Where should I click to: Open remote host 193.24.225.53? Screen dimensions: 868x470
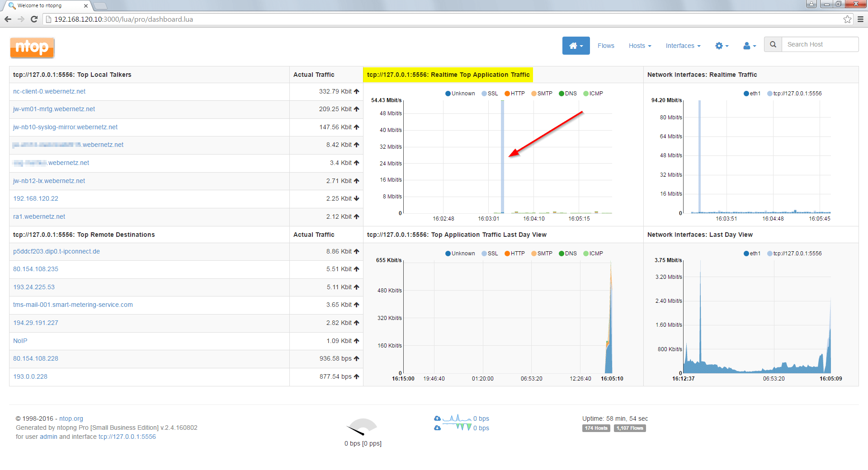point(34,287)
